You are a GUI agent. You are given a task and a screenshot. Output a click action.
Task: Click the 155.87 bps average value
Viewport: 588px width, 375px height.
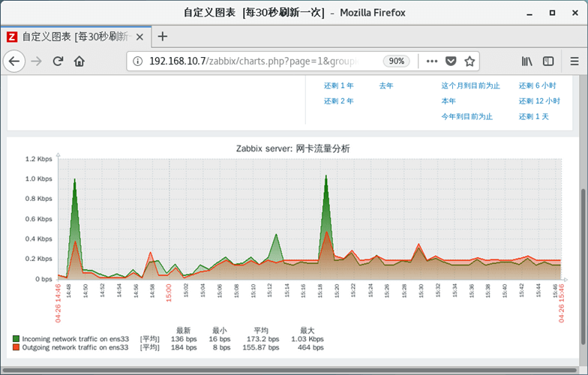261,347
